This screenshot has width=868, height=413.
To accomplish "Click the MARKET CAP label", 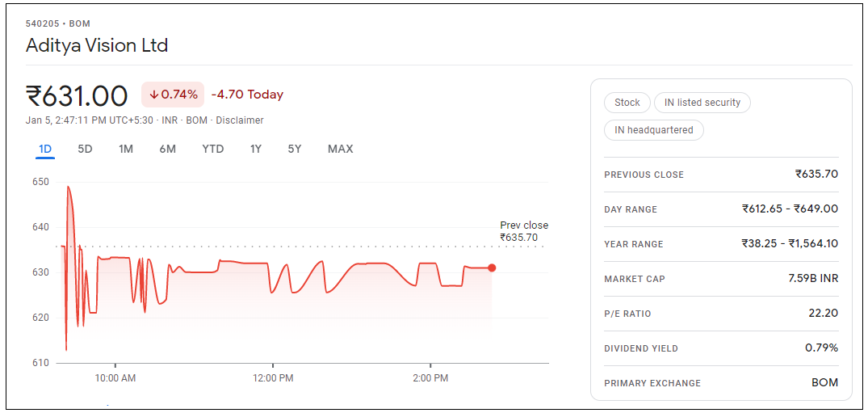I will coord(635,279).
